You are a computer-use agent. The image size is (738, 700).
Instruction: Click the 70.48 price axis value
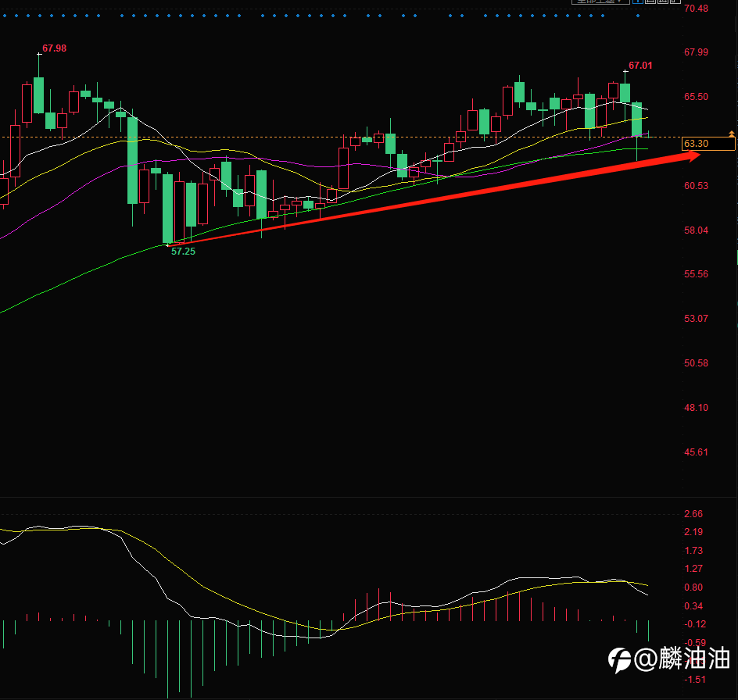tap(696, 9)
